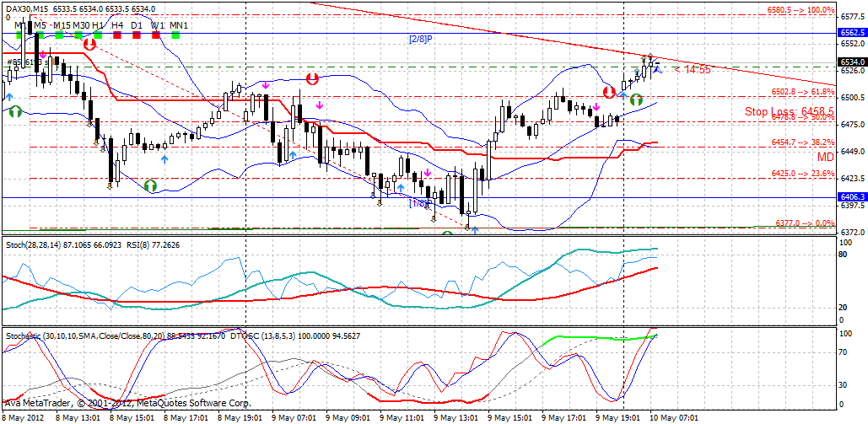This screenshot has height=424, width=868.
Task: Select the 6454.7 --> 38.2% Fibonacci label
Action: (x=803, y=142)
